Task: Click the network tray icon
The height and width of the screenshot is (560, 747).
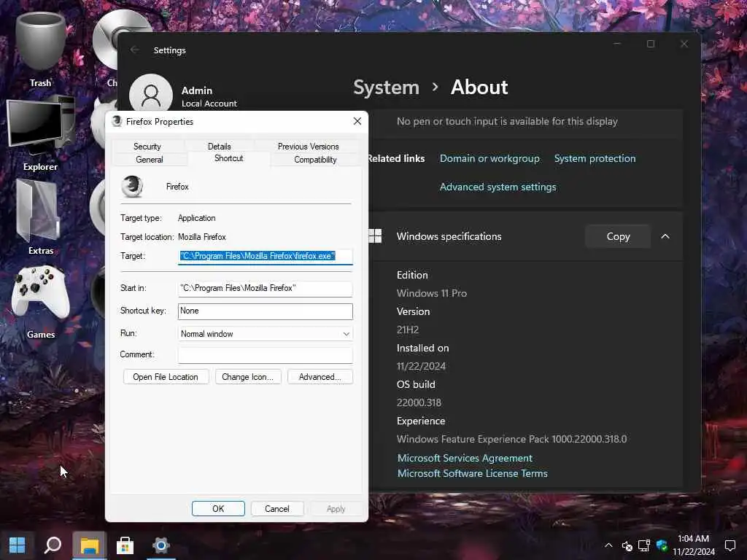Action: coord(644,545)
